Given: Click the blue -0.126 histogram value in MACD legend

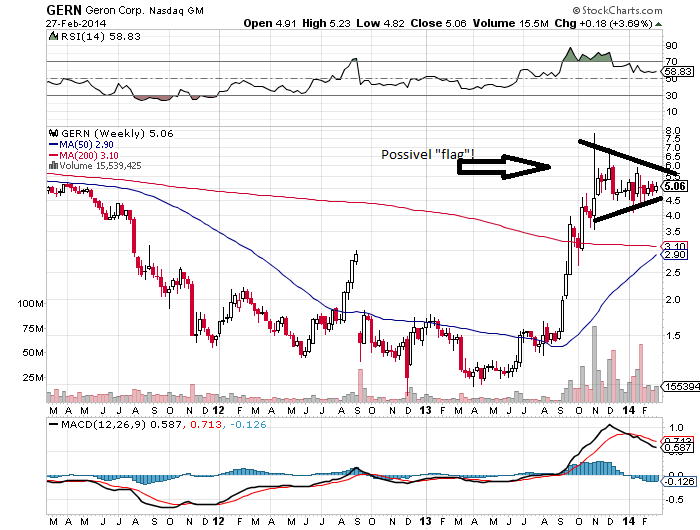Looking at the screenshot, I should tap(248, 425).
